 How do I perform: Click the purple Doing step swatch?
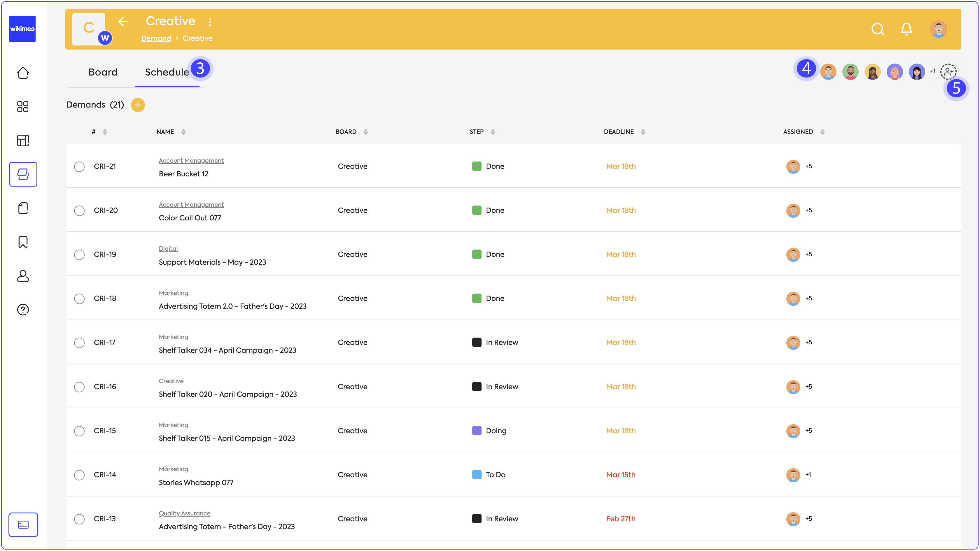click(476, 431)
